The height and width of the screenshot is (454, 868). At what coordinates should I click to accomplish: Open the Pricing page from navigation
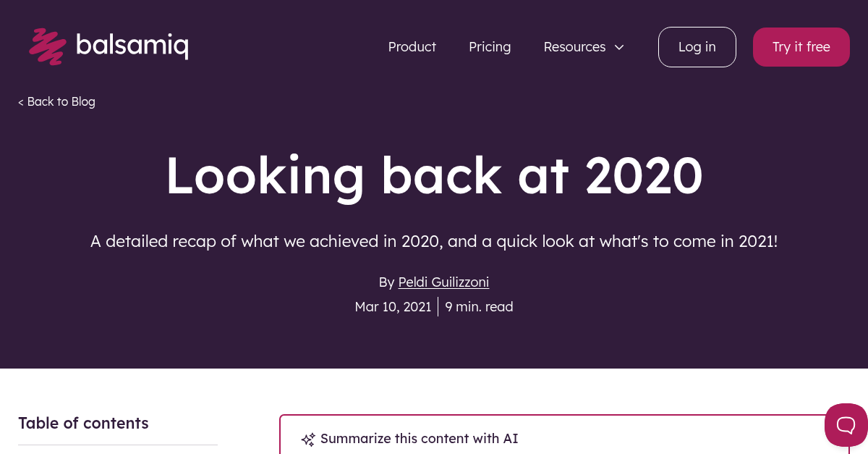pos(490,46)
